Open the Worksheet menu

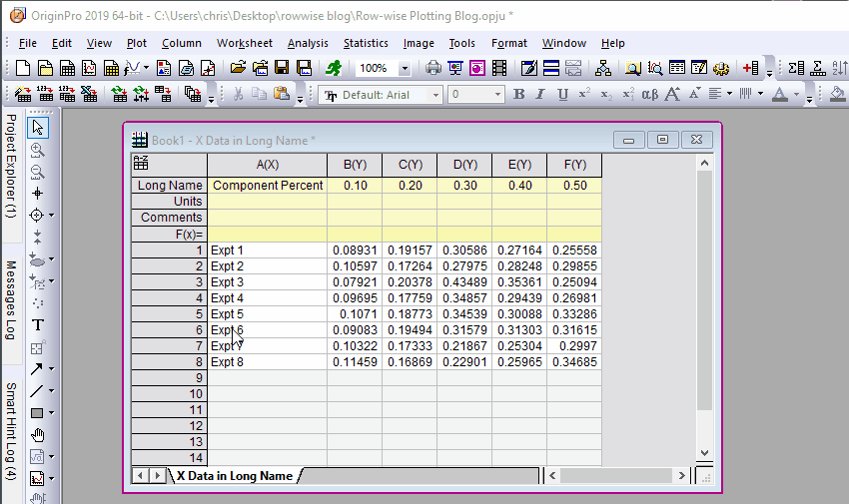[244, 43]
